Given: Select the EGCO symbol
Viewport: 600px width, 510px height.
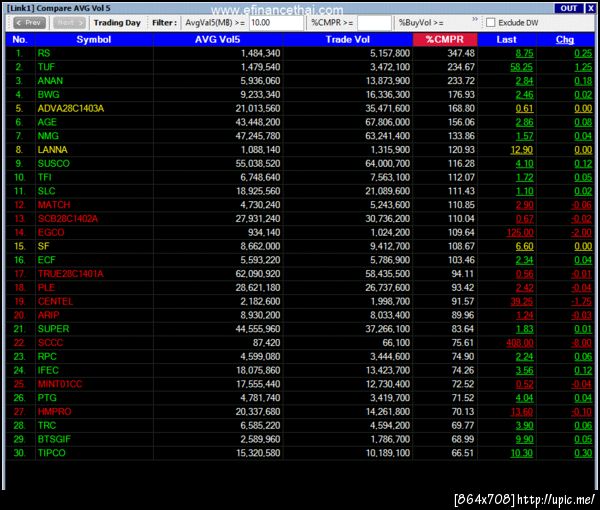Looking at the screenshot, I should point(51,232).
